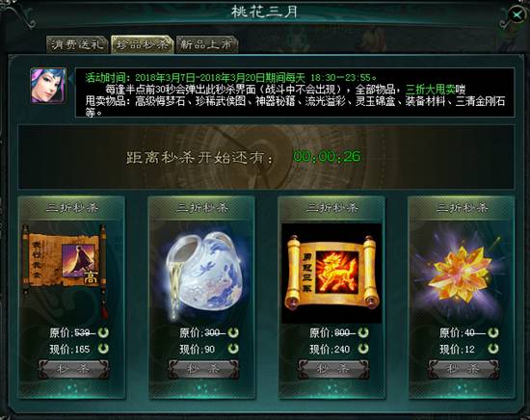Click 秒杀 button under the crystal flower

point(464,369)
